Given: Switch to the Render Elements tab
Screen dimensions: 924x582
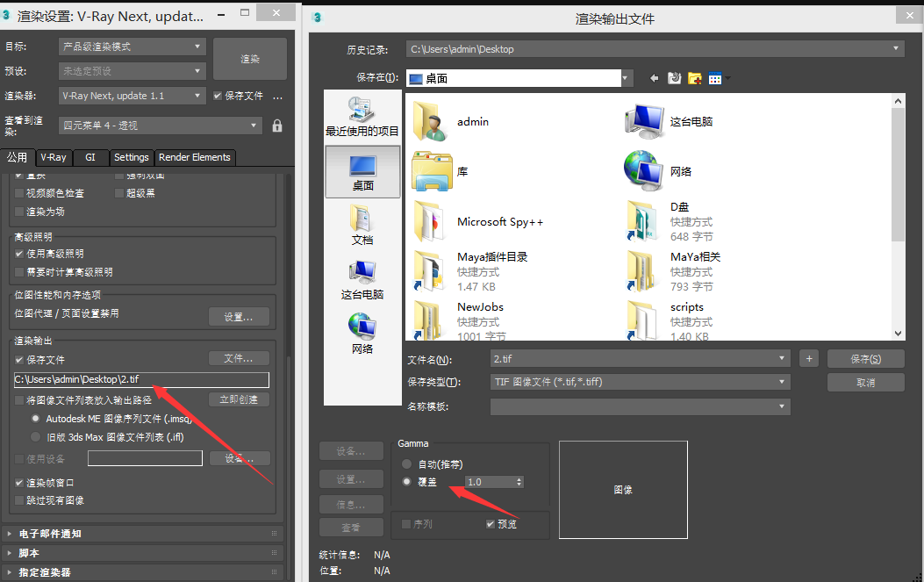Looking at the screenshot, I should pyautogui.click(x=195, y=157).
